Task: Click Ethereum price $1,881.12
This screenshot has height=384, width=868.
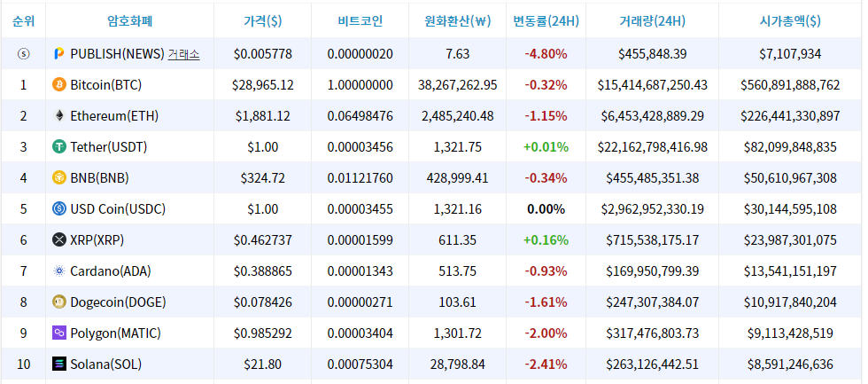Action: 263,116
